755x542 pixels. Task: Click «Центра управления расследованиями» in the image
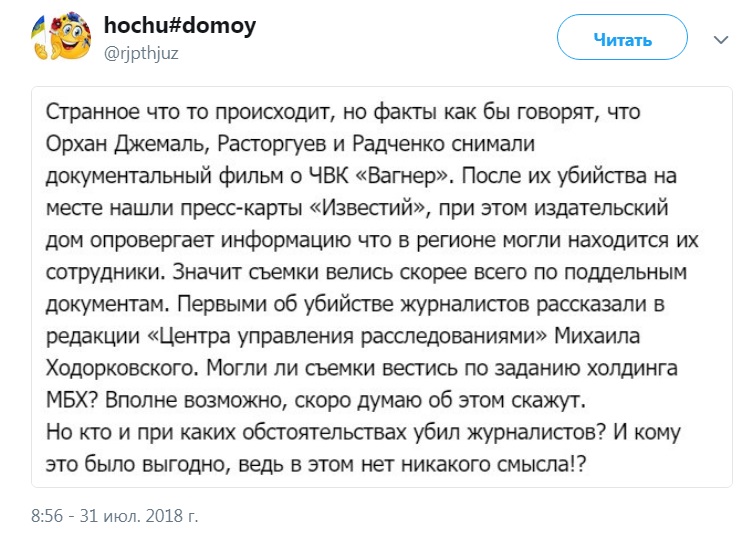tap(346, 336)
